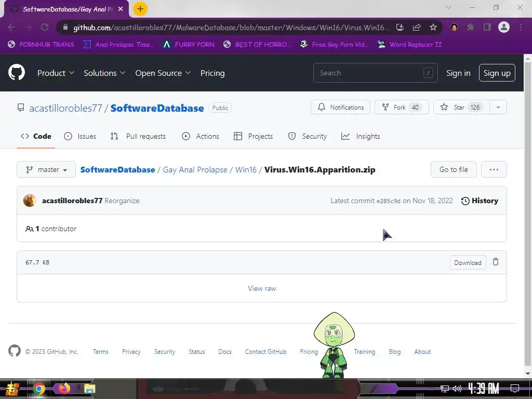Download the zip file

click(468, 262)
